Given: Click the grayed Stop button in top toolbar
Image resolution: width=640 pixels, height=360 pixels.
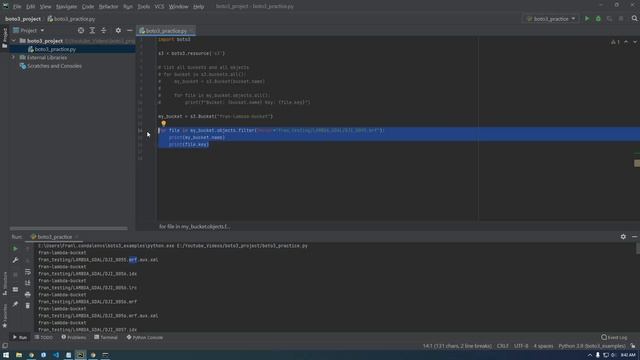Looking at the screenshot, I should point(621,19).
